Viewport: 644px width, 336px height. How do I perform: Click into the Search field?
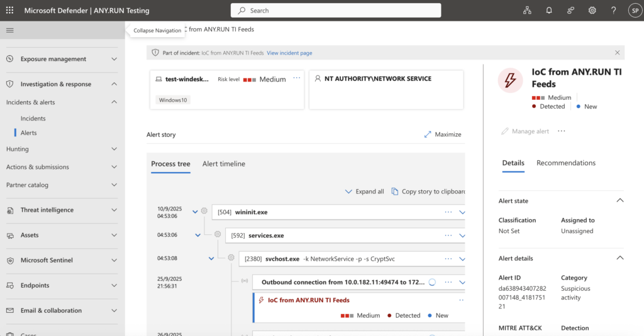336,11
